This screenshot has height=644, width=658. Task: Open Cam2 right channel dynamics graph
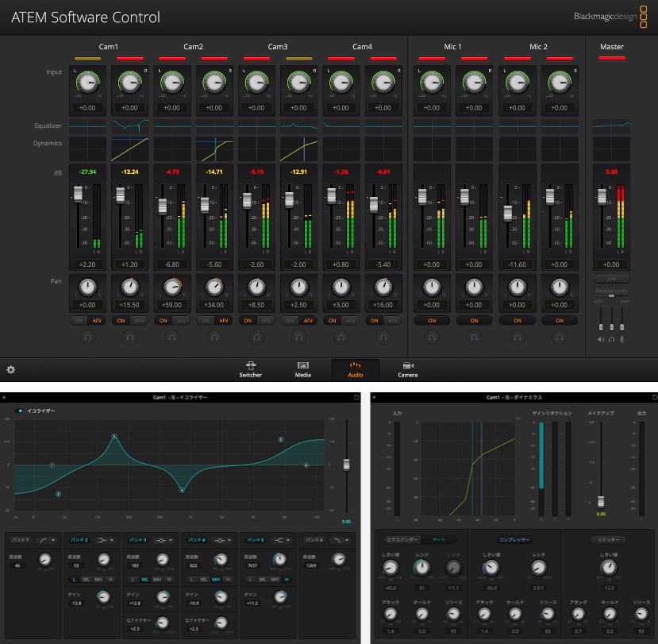tap(214, 149)
